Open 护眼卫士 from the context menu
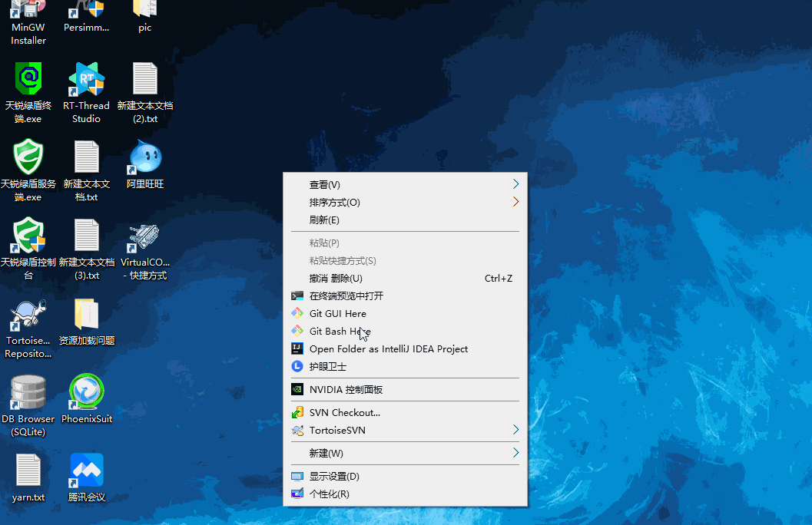Viewport: 812px width, 525px height. pyautogui.click(x=405, y=366)
